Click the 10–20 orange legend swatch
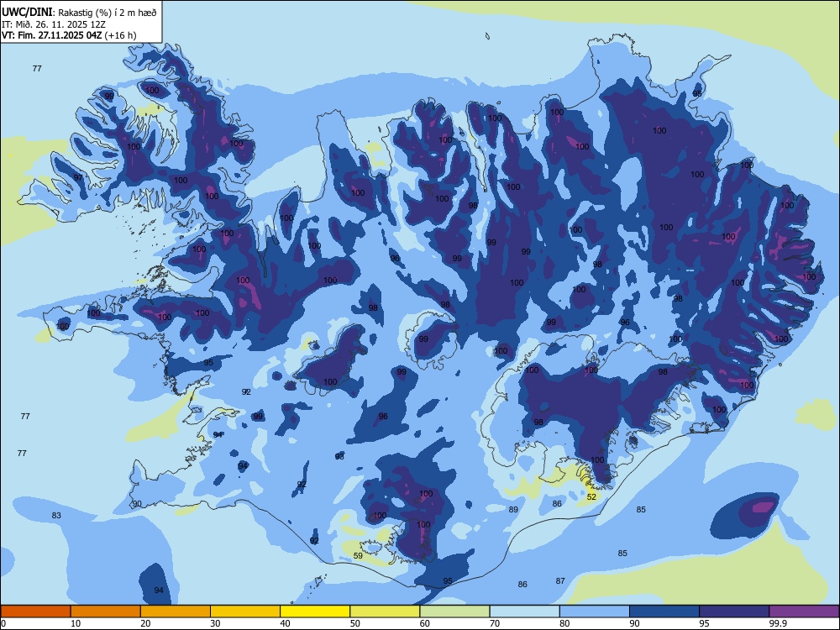The width and height of the screenshot is (840, 630). point(106,612)
